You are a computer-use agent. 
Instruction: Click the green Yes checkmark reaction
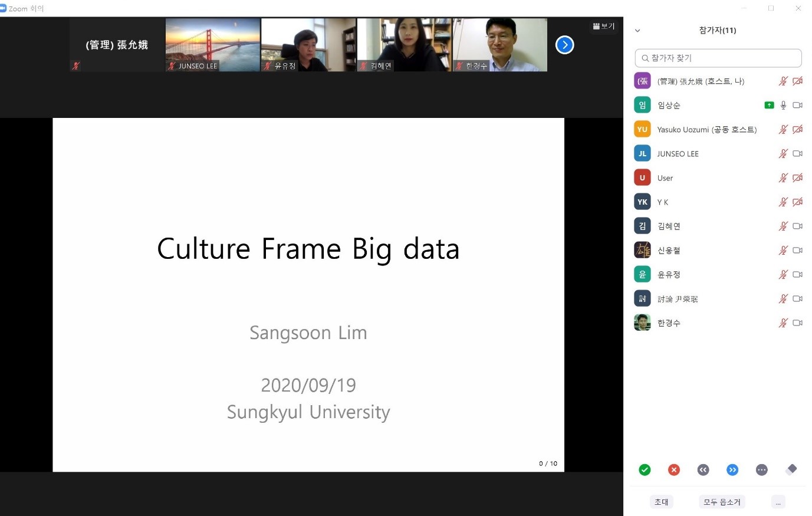coord(645,469)
